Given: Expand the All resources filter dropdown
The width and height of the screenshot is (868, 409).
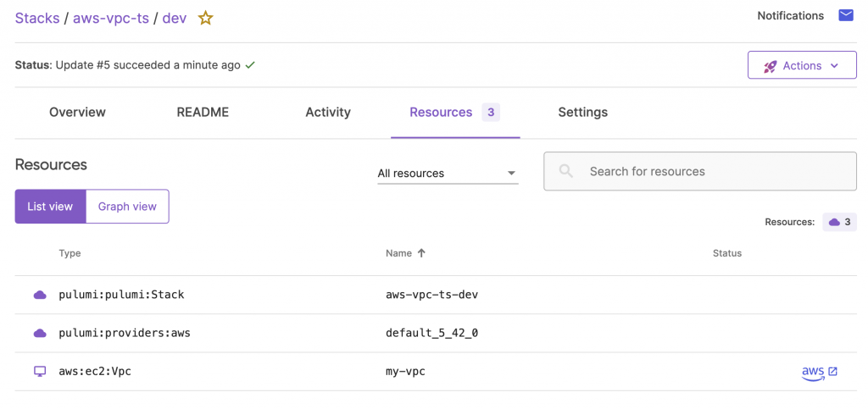Looking at the screenshot, I should [x=448, y=174].
